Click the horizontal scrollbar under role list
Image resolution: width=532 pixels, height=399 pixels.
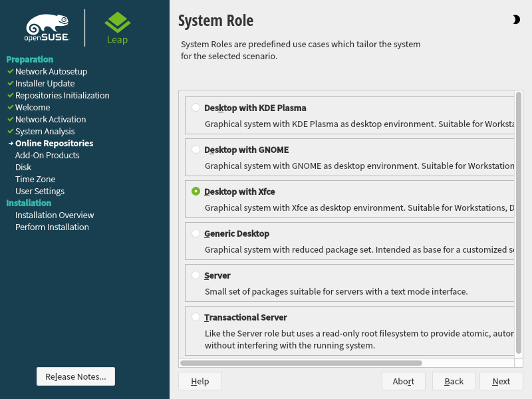[301, 363]
